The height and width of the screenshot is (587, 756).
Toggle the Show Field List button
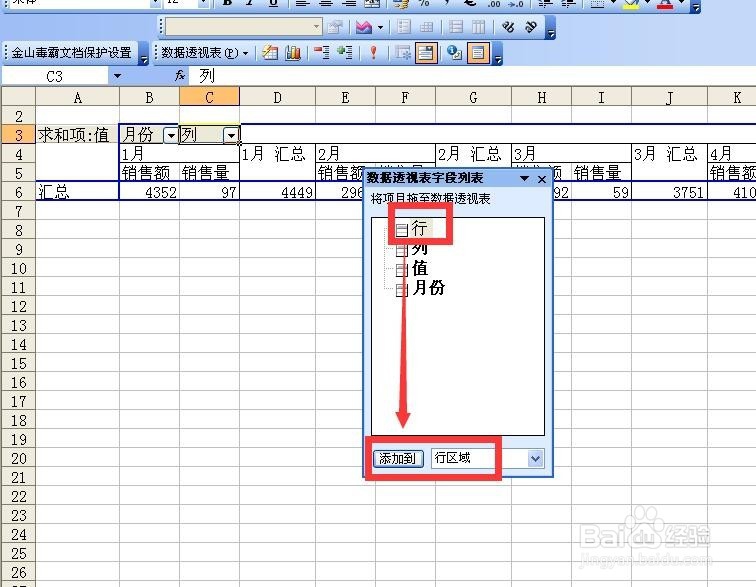[x=477, y=53]
